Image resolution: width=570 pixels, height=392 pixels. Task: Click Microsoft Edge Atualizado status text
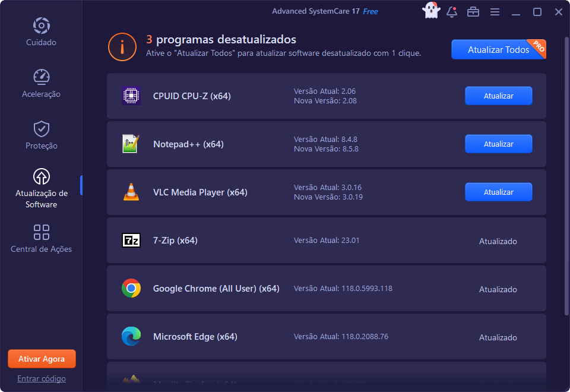(498, 337)
